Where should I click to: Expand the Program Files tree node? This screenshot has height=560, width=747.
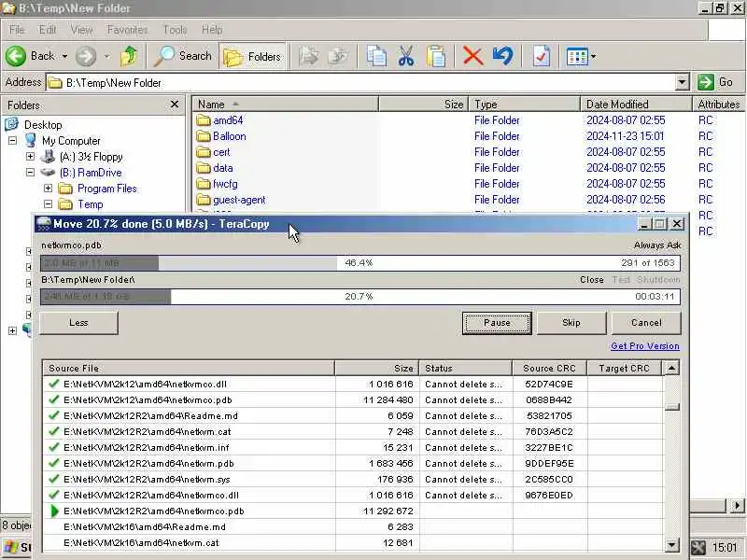[x=49, y=189]
